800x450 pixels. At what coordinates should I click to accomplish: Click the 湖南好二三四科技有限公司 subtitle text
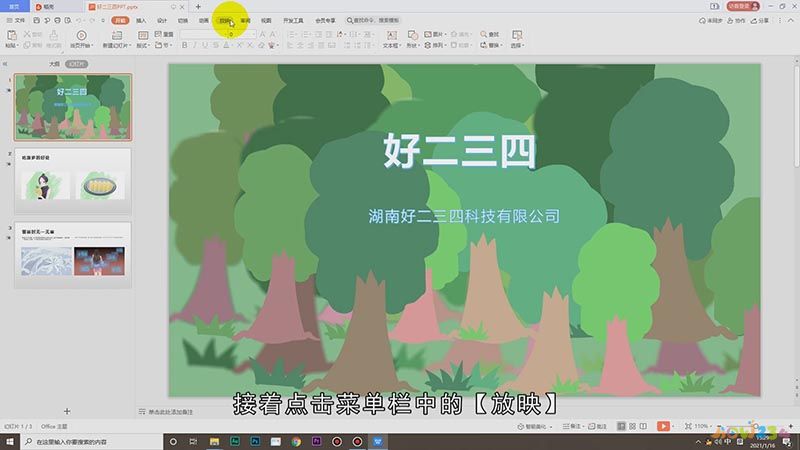coord(464,216)
